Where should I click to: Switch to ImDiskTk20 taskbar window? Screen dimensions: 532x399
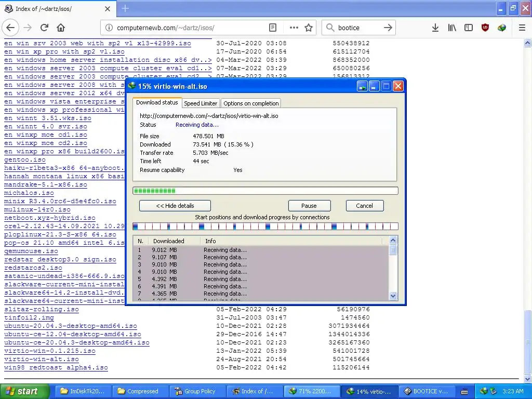[85, 392]
